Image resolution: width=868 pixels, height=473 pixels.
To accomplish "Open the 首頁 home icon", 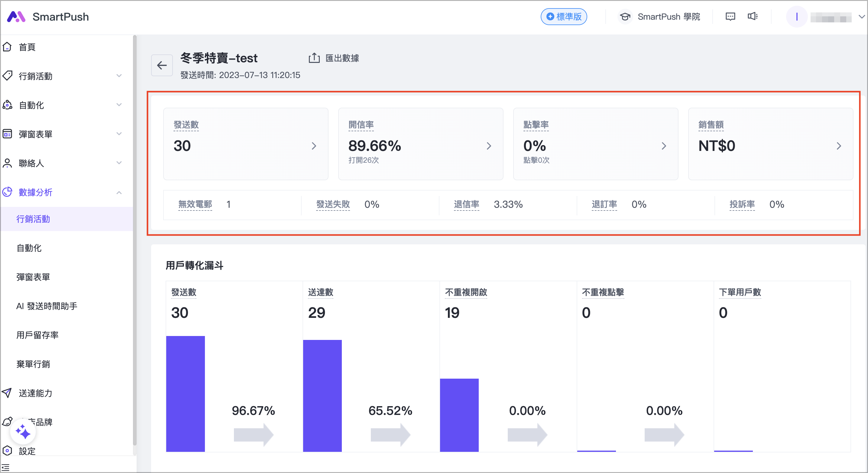I will coord(7,47).
